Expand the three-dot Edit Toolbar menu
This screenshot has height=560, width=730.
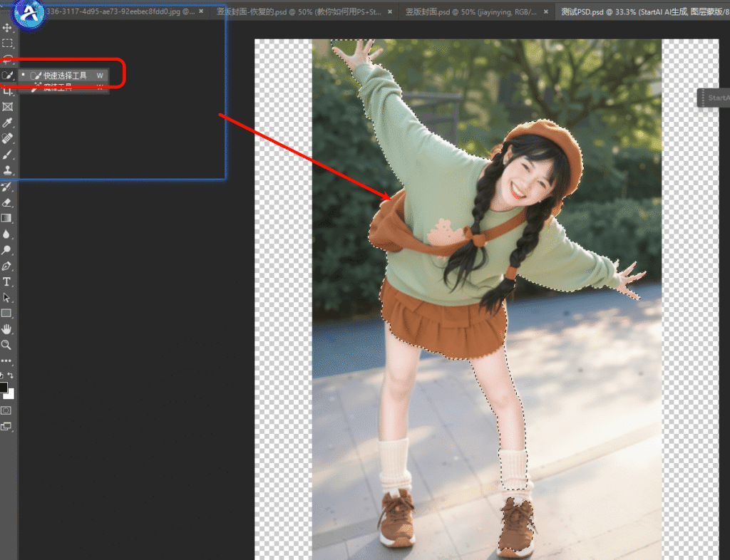click(x=6, y=361)
